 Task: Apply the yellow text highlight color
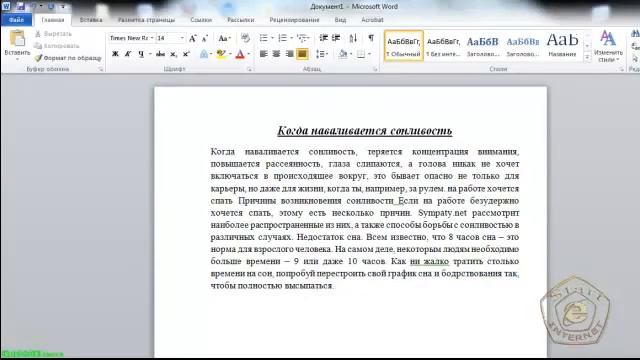pyautogui.click(x=221, y=54)
